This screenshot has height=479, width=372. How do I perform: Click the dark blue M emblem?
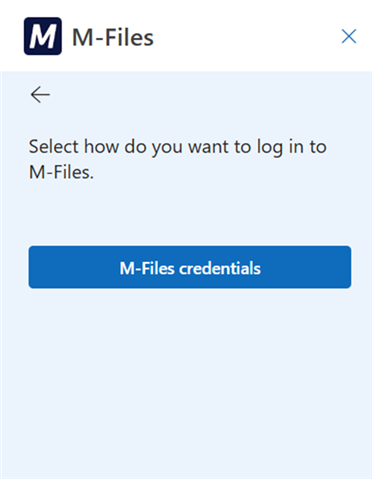pos(43,36)
